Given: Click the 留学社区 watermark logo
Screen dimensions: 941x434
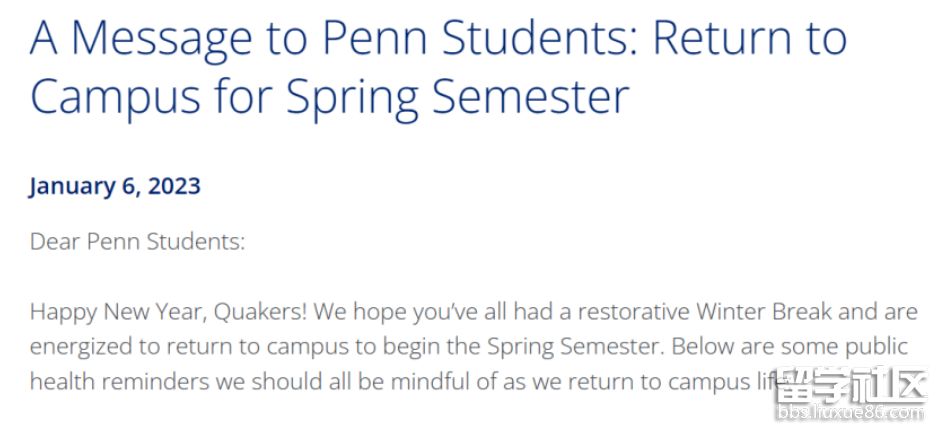Looking at the screenshot, I should tap(852, 384).
